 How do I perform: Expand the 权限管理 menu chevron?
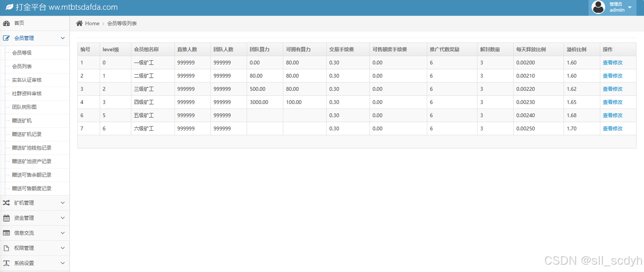click(63, 248)
